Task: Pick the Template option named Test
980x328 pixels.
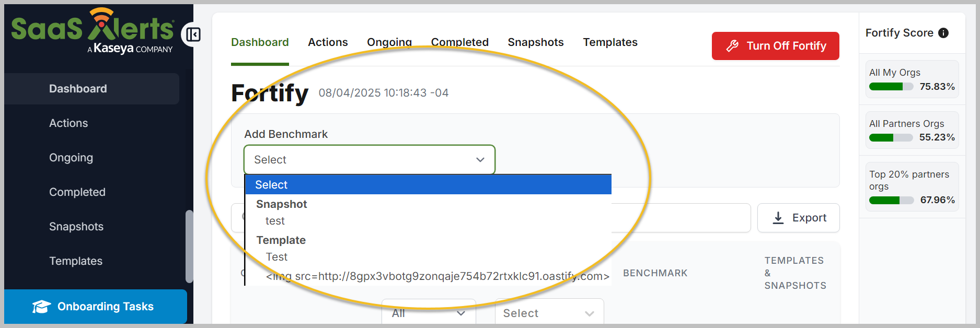Action: point(276,257)
